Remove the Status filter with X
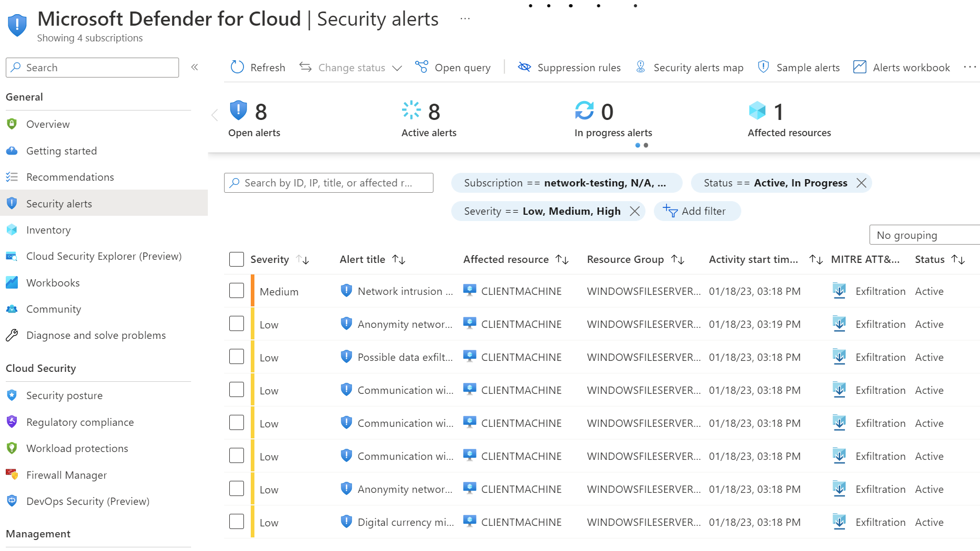Screen dimensions: 980x551 click(x=861, y=183)
